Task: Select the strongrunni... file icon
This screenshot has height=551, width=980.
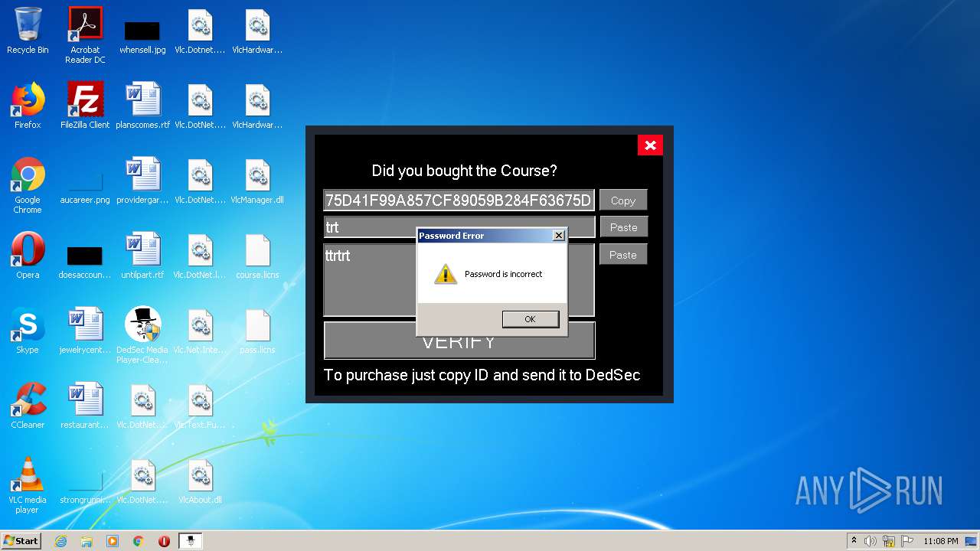Action: click(x=85, y=486)
